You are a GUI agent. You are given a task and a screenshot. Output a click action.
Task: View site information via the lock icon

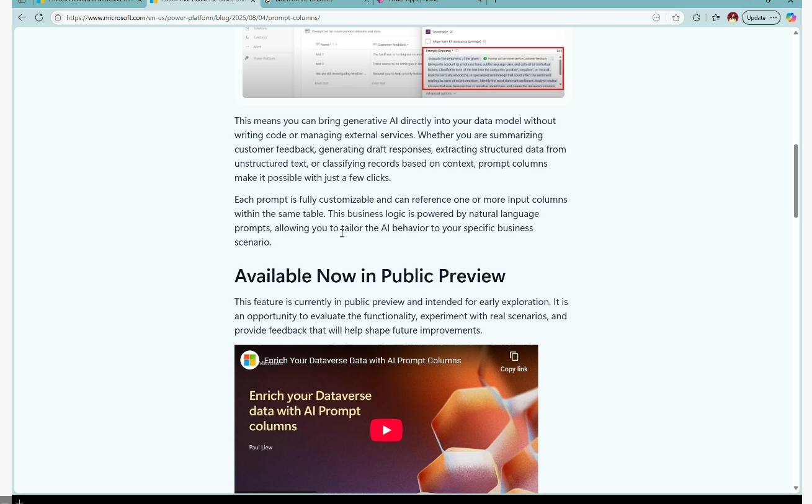pos(58,17)
